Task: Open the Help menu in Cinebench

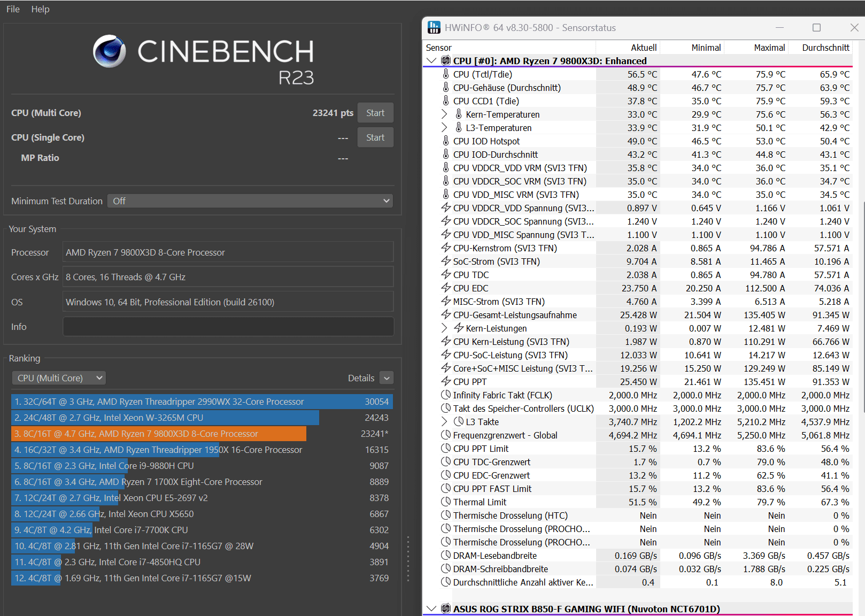Action: (x=40, y=9)
